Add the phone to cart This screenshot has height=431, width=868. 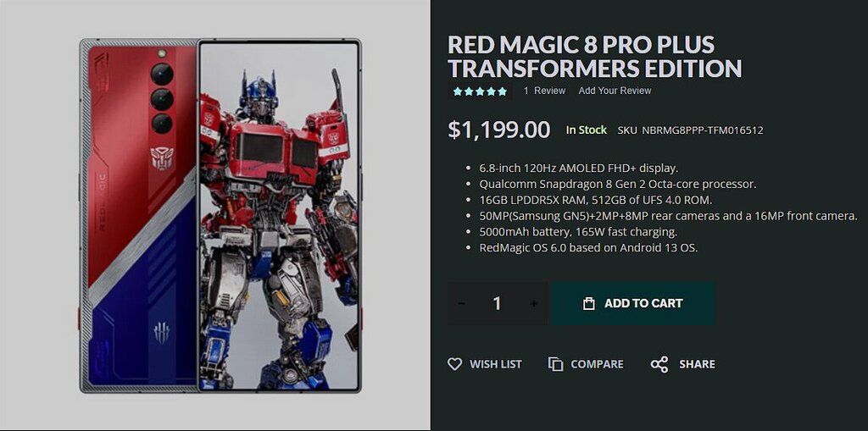click(x=633, y=303)
